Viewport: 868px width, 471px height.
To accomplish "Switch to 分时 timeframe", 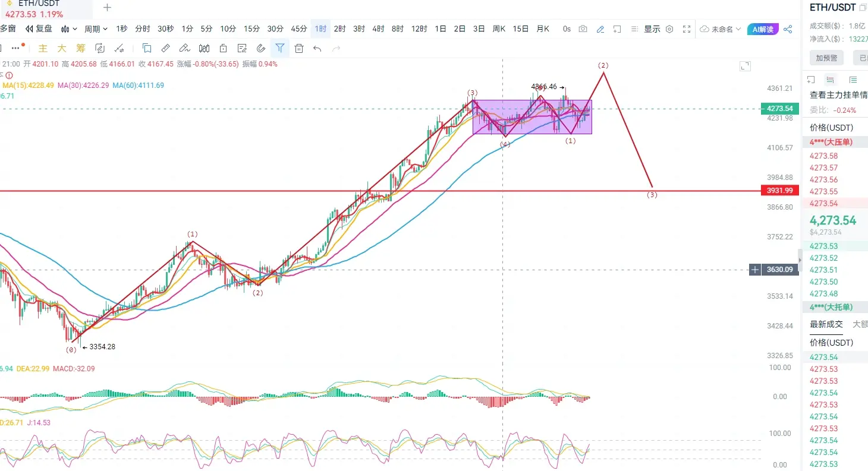I will coord(143,29).
